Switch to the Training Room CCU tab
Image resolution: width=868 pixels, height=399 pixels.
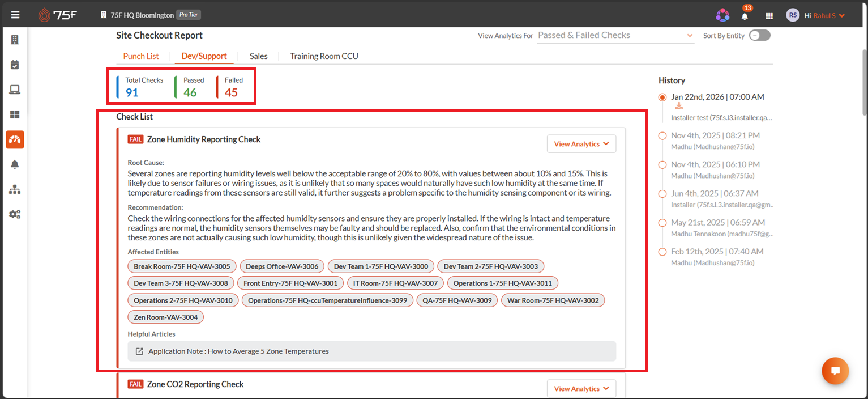[x=324, y=56]
